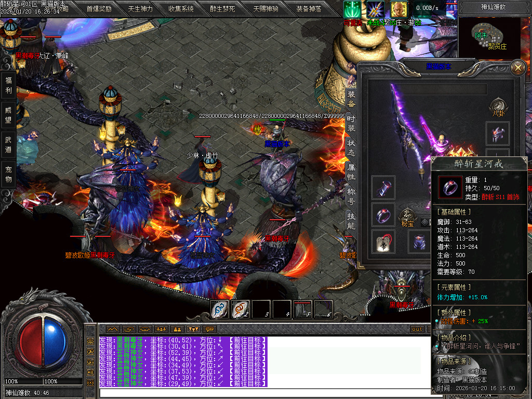The height and width of the screenshot is (399, 532).
Task: Open the 宠物 (pet) side button
Action: [x=8, y=174]
